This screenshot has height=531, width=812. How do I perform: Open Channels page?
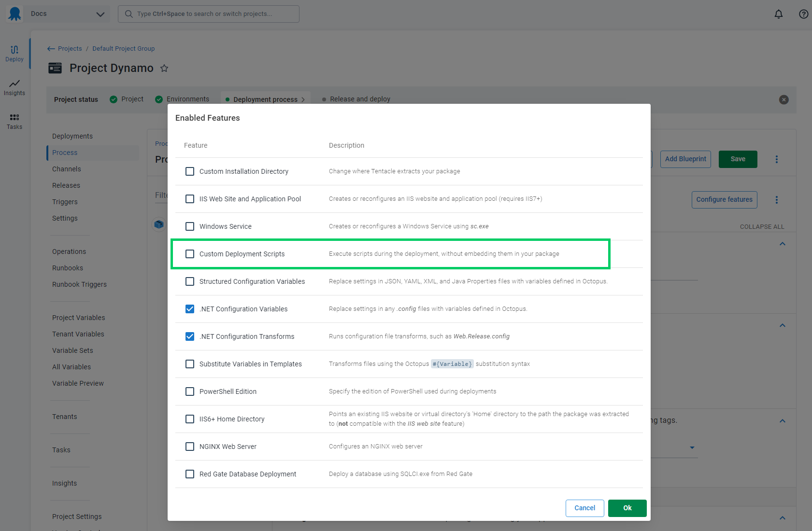pyautogui.click(x=67, y=169)
